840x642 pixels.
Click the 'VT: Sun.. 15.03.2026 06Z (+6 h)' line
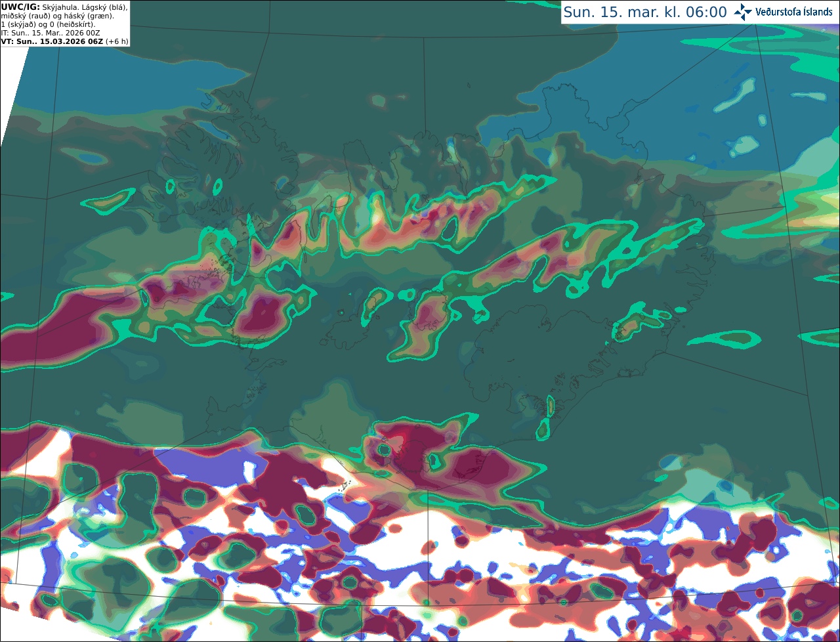click(x=64, y=41)
